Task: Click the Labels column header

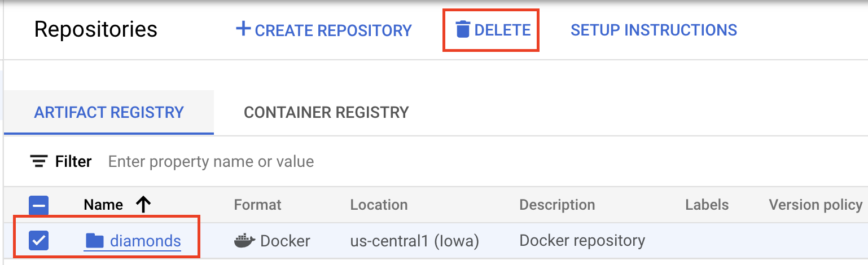Action: point(707,205)
